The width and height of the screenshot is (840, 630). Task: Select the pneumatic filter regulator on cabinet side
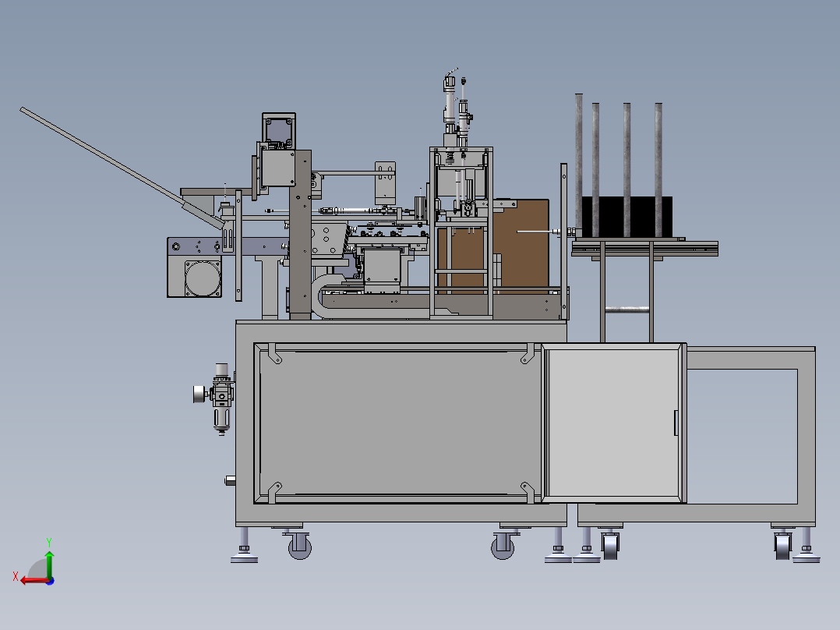click(x=221, y=398)
